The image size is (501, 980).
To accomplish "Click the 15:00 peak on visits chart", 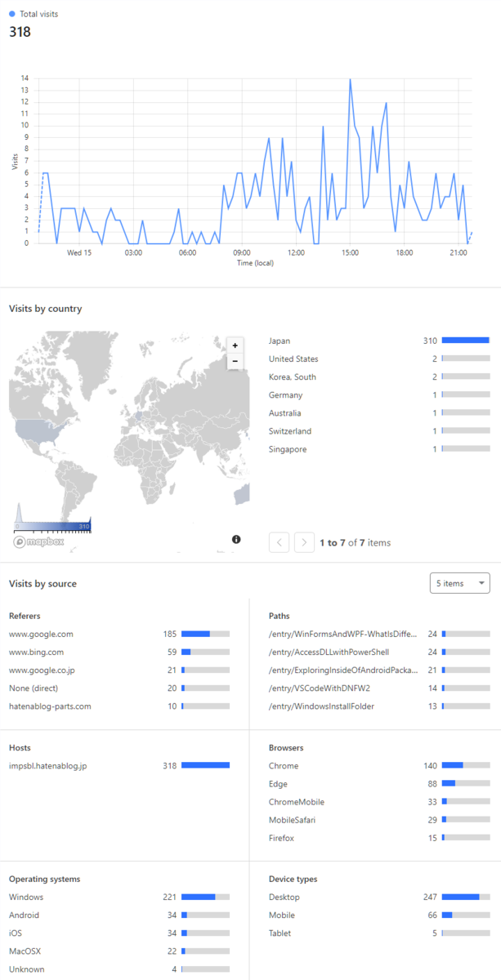I will 350,79.
